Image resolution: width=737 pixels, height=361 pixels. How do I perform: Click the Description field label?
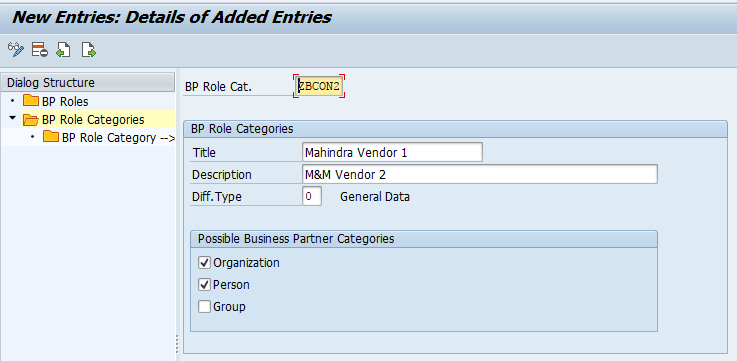tap(221, 175)
